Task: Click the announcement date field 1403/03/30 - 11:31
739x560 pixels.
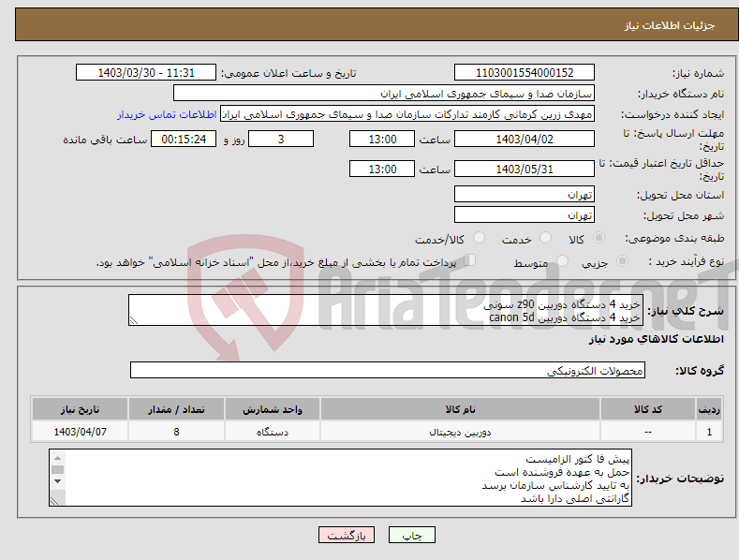Action: [x=146, y=73]
